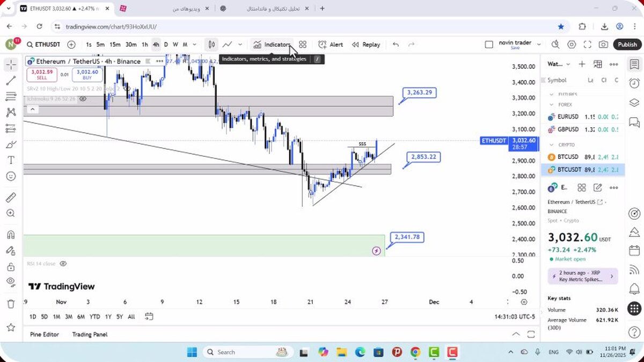Collapse the bottom panel chevron

(516, 334)
